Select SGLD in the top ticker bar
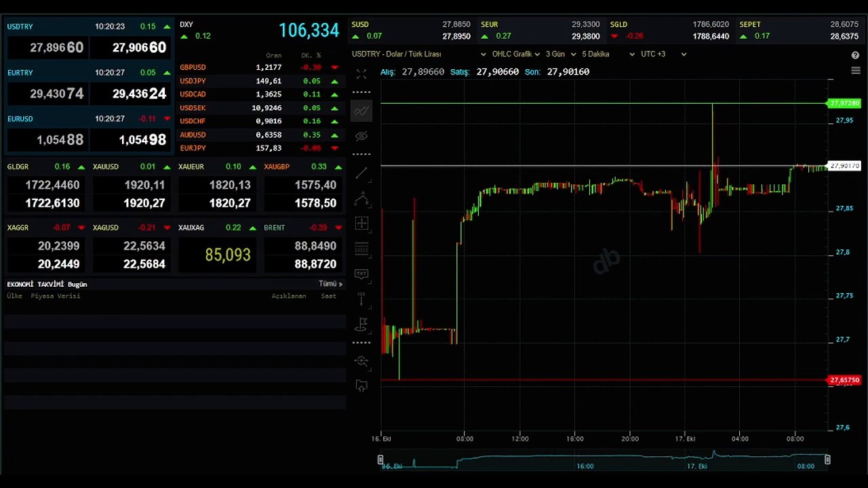 click(x=669, y=30)
